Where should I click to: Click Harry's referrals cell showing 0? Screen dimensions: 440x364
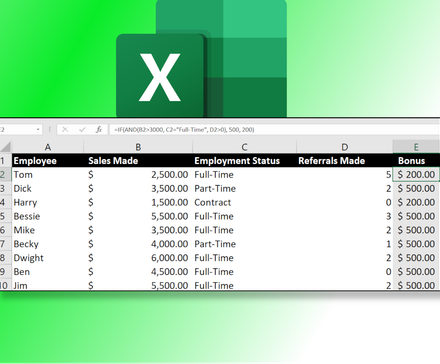point(345,202)
